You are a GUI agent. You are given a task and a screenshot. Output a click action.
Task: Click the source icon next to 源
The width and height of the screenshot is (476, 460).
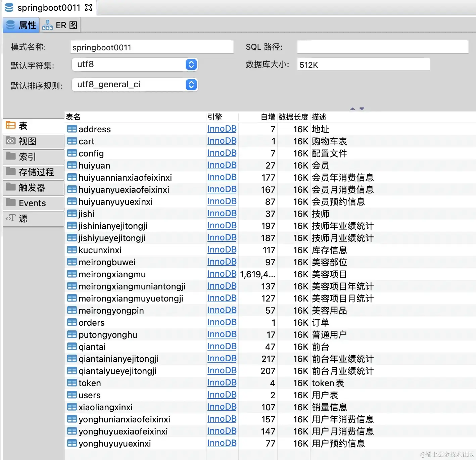point(11,218)
